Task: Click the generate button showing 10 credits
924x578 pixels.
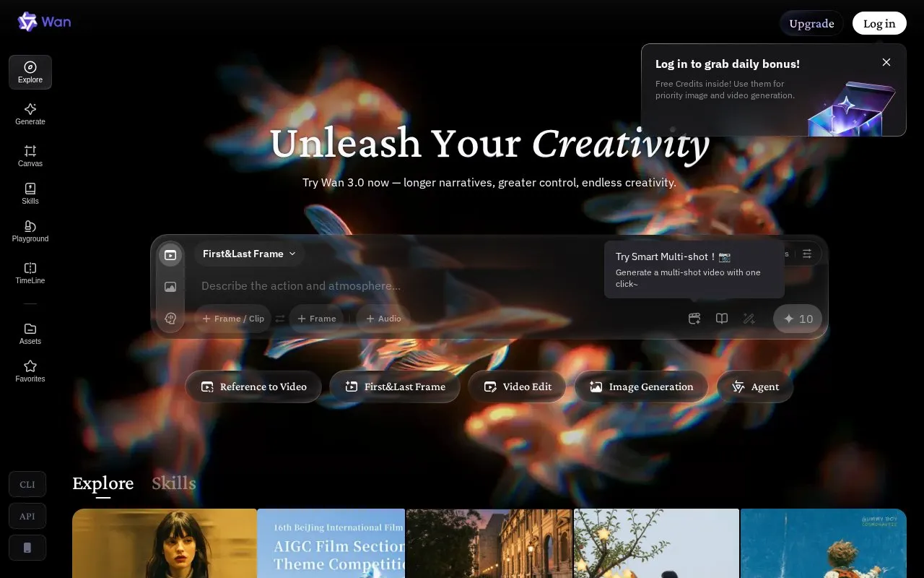Action: (798, 319)
